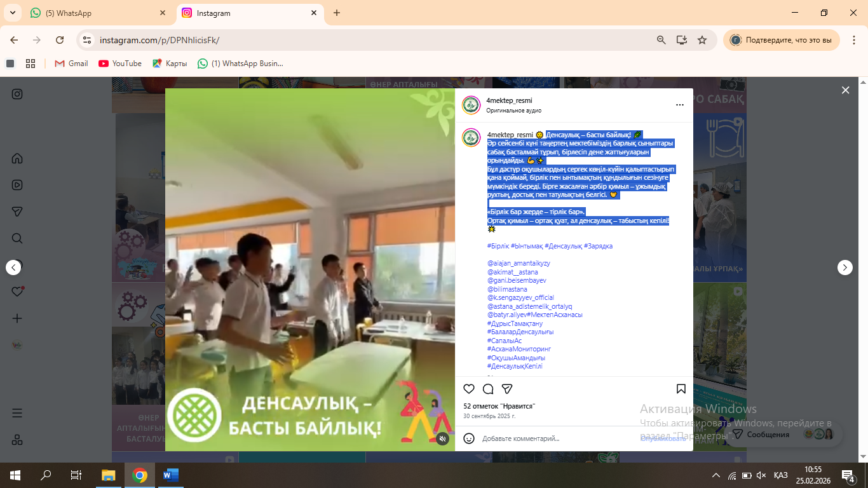This screenshot has width=868, height=488.
Task: Open the @akimat__astana mention link
Action: click(x=512, y=272)
